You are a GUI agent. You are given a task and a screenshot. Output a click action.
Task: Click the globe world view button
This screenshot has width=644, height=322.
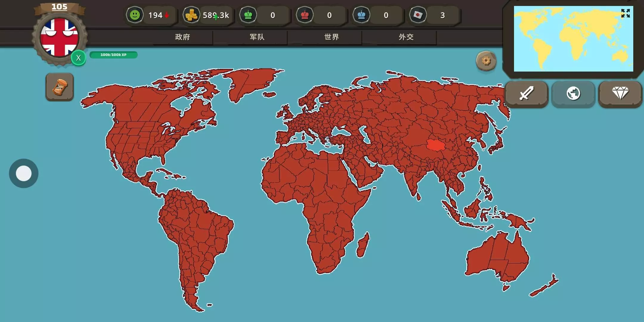[x=573, y=94]
